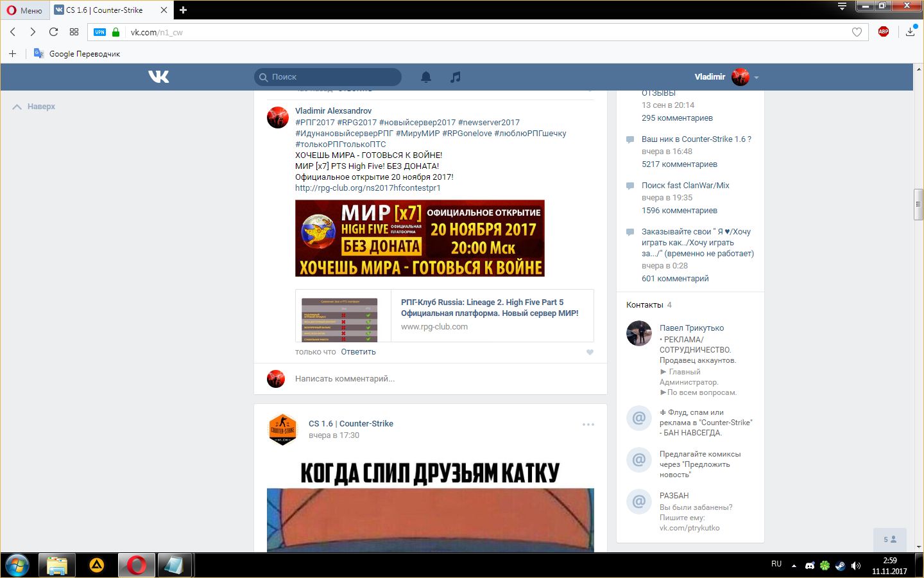This screenshot has height=578, width=924.
Task: Open the Opera Меню button
Action: coord(24,10)
